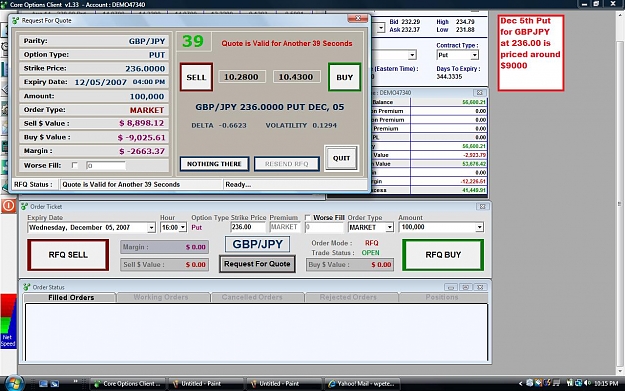The image size is (625, 391).
Task: Click the network icon in system tray
Action: pyautogui.click(x=578, y=383)
